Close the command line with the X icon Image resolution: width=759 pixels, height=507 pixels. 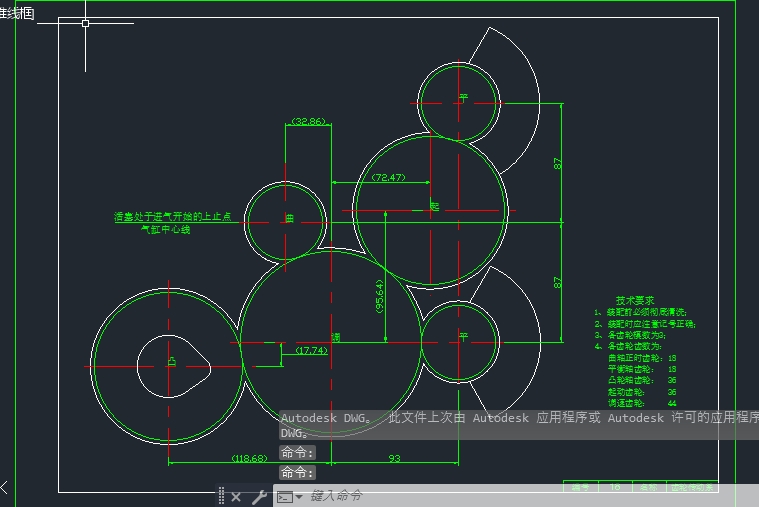[x=236, y=497]
